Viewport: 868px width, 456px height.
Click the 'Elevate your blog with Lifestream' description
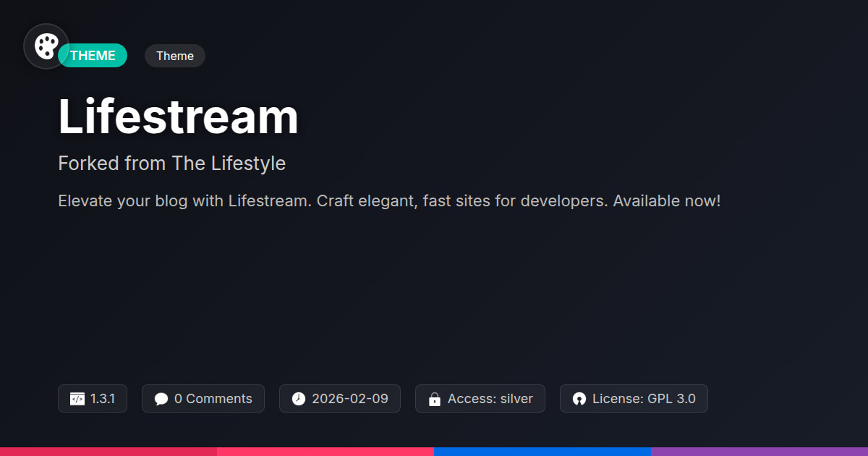coord(389,200)
